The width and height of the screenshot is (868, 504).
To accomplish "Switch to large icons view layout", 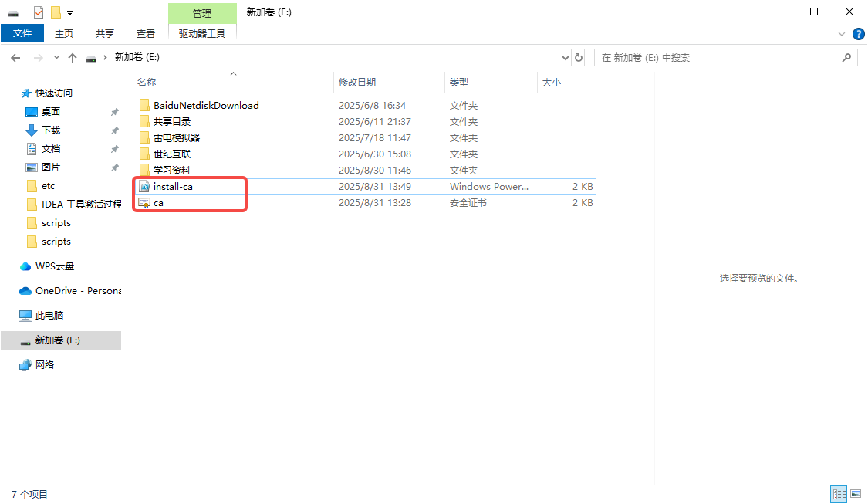I will click(x=855, y=494).
